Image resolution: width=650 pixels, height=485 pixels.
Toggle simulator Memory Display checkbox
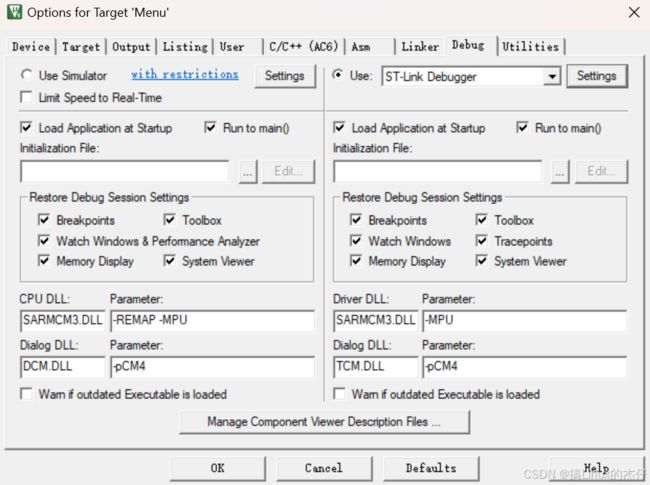(44, 261)
